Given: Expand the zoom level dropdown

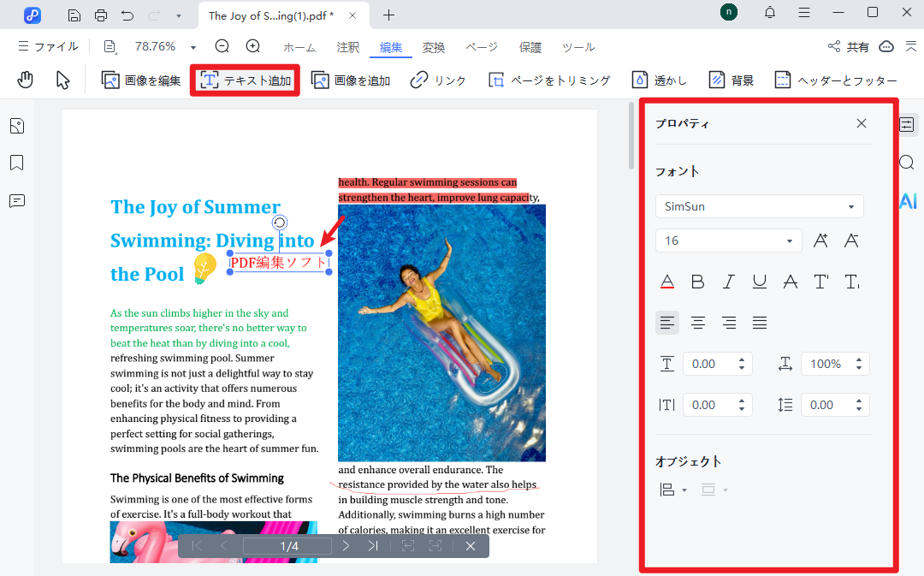Looking at the screenshot, I should (x=192, y=47).
